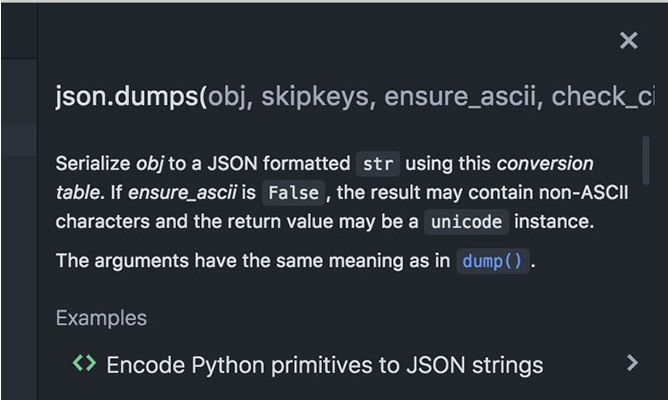
Task: Click the Examples section heading
Action: coord(101,318)
